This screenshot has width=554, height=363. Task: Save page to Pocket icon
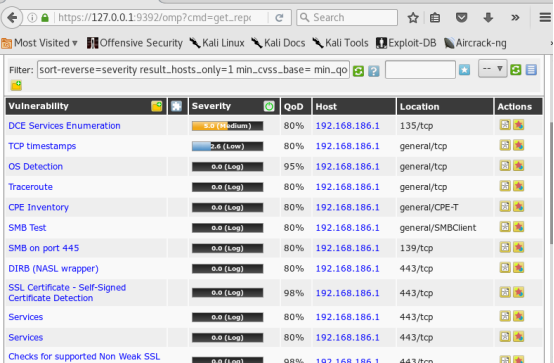(x=461, y=17)
